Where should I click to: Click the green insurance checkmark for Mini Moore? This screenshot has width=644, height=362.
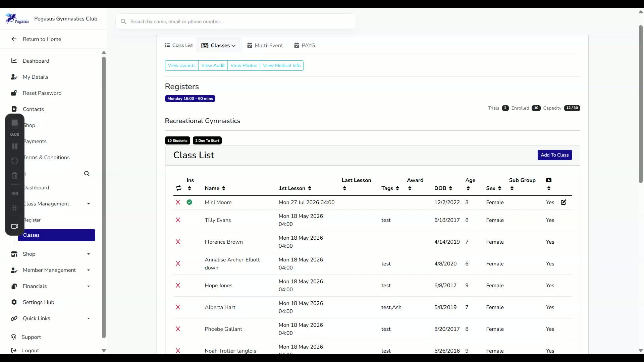click(x=190, y=202)
